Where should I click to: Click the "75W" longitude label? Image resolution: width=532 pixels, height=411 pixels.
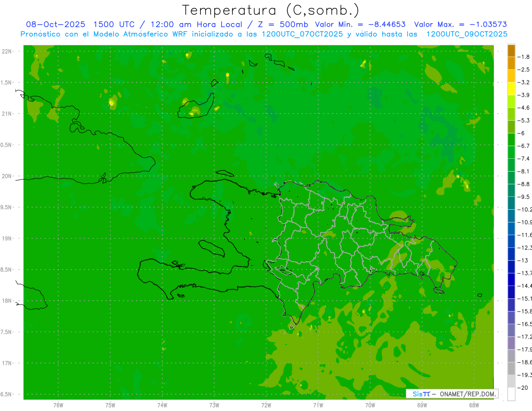tap(110, 405)
